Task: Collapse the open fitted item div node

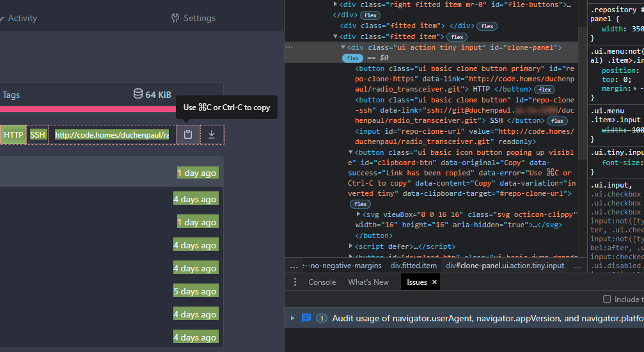Action: click(x=335, y=36)
